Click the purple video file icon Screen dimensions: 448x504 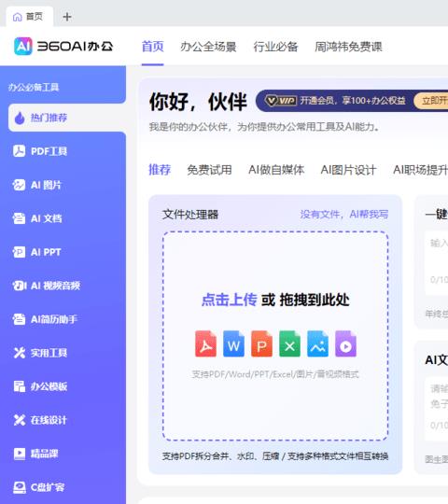[x=346, y=343]
